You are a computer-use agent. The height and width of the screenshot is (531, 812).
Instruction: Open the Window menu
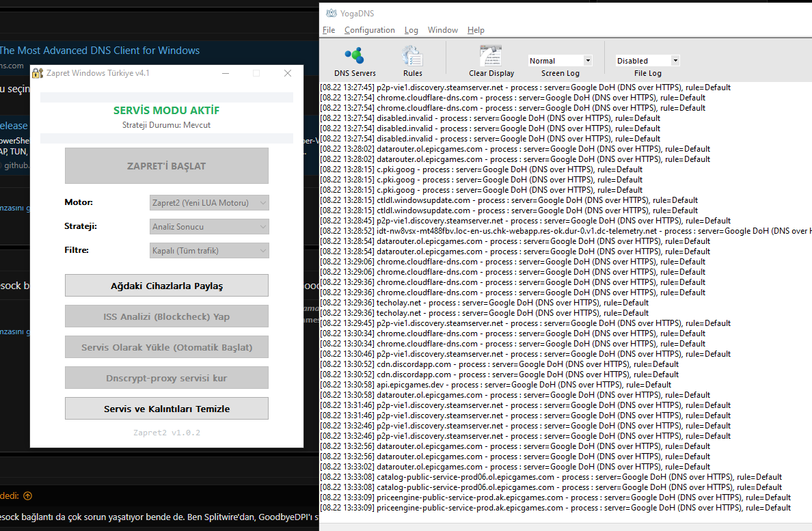pyautogui.click(x=442, y=30)
